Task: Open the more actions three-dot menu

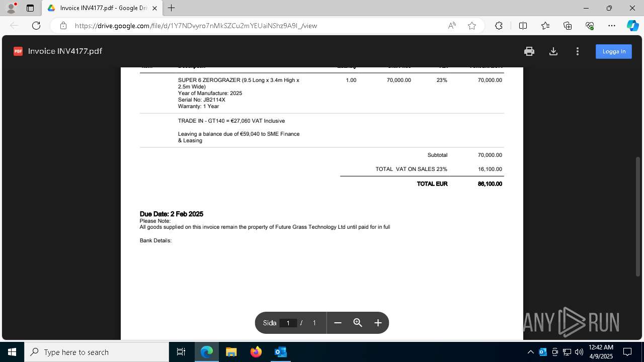Action: click(578, 51)
